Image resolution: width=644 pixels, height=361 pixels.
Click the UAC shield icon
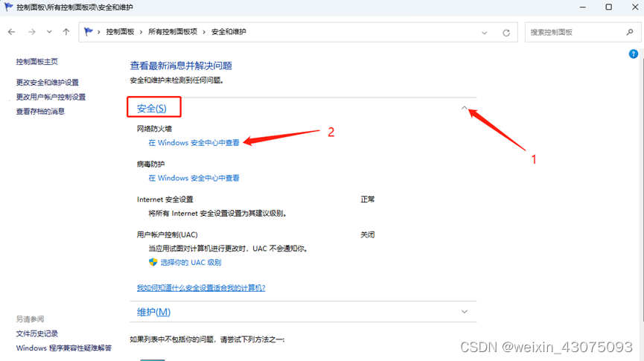tap(153, 262)
